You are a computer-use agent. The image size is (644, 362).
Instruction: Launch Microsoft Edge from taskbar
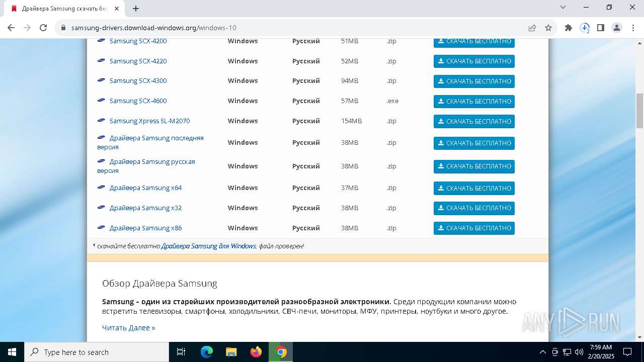207,352
